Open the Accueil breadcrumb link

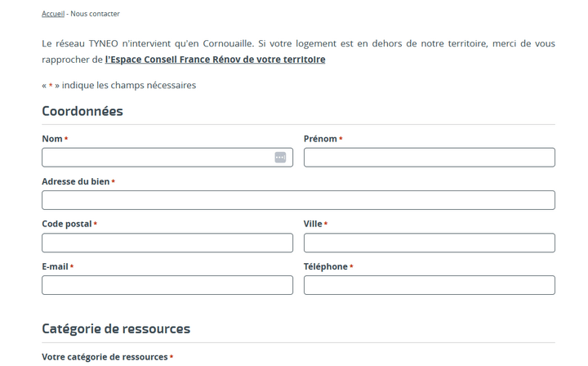53,14
